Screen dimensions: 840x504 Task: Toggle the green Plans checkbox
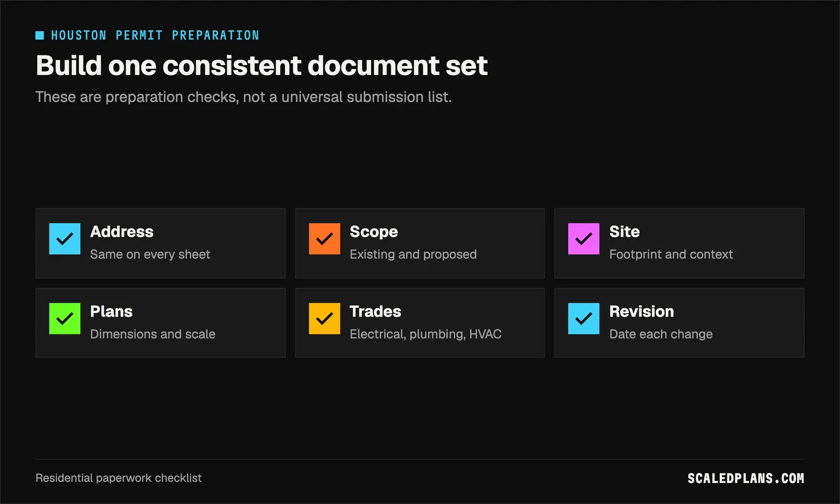(65, 319)
